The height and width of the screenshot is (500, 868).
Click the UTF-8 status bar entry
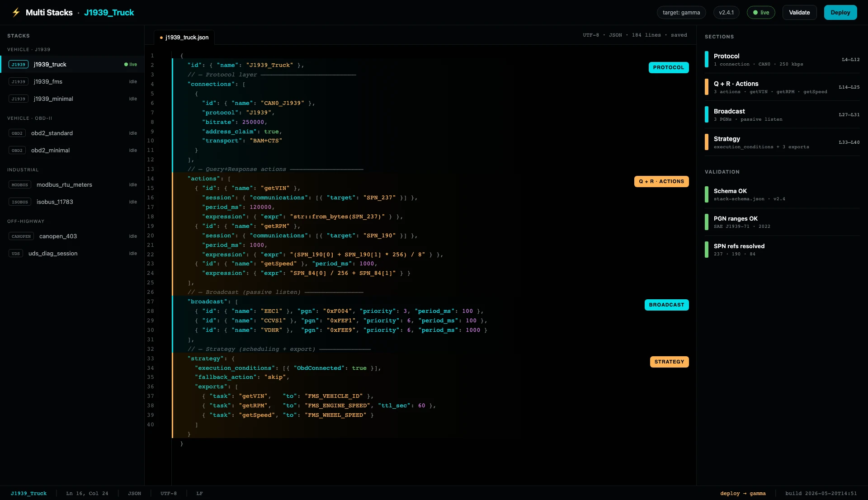169,493
